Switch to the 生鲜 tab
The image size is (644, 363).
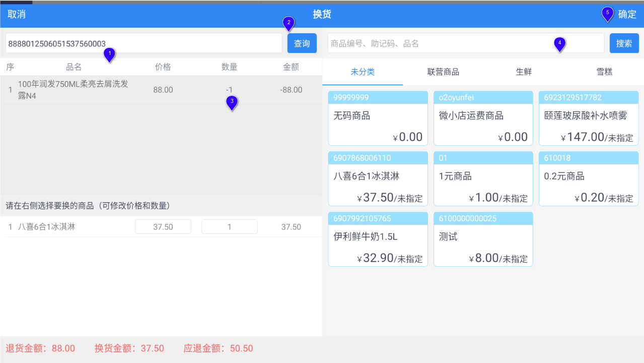pos(524,72)
